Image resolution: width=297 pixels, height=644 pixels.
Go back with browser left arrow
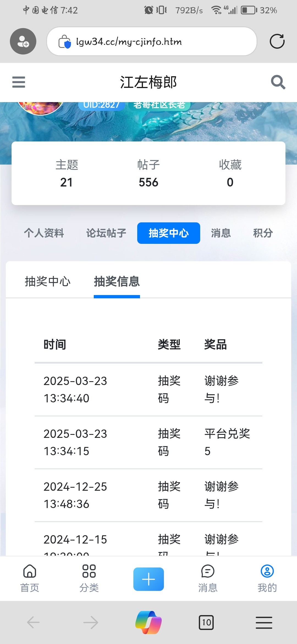pos(33,623)
